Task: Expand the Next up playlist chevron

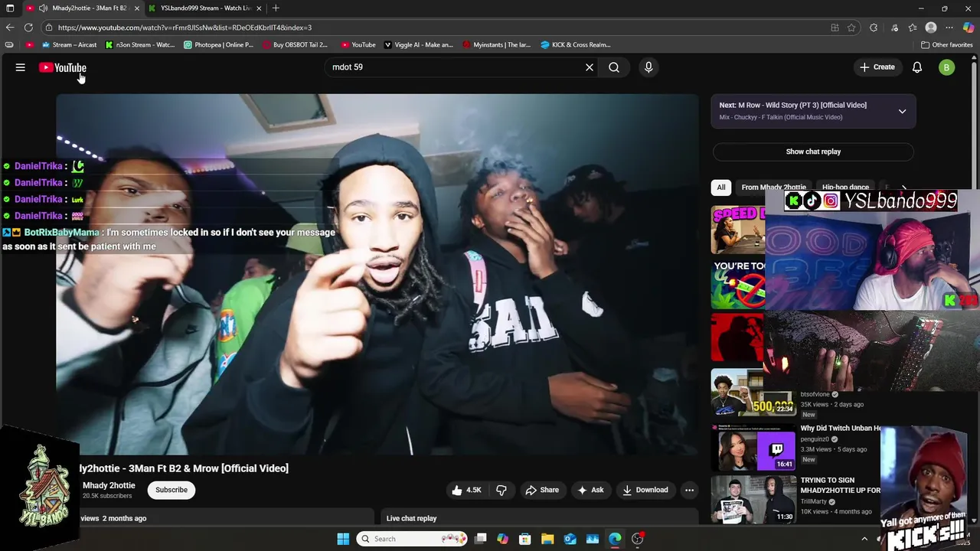Action: (x=902, y=111)
